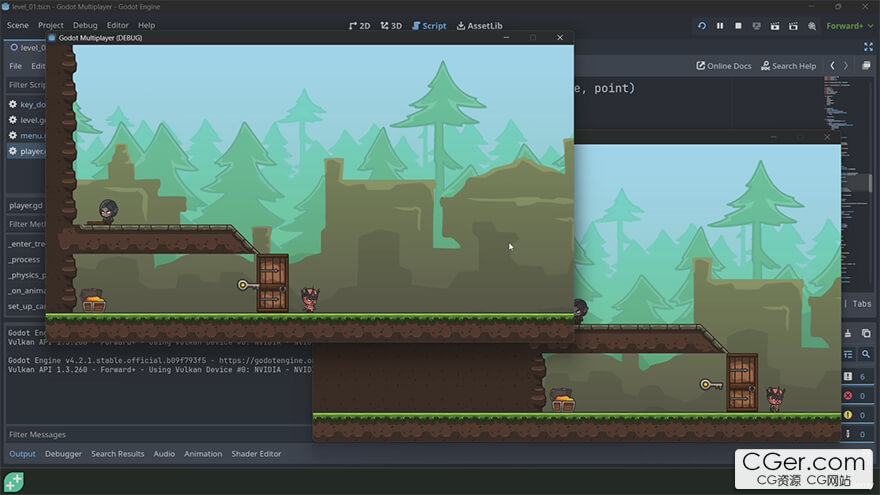The image size is (880, 495).
Task: Open the Search Results panel tab
Action: tap(118, 453)
